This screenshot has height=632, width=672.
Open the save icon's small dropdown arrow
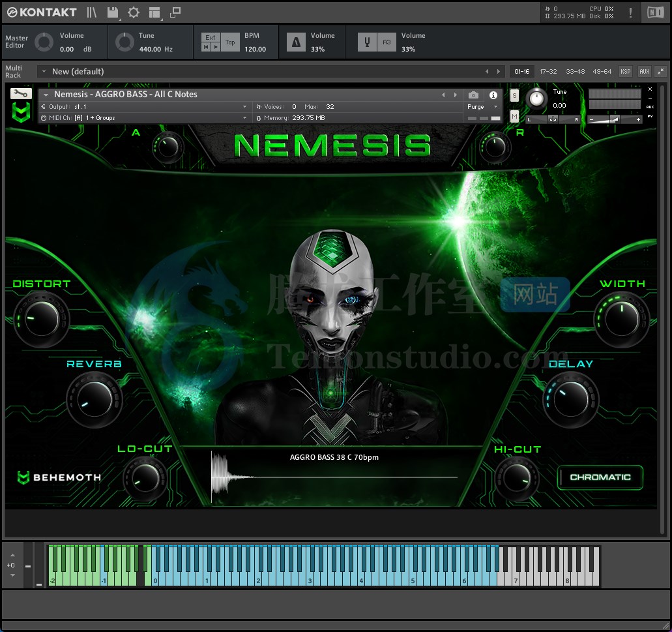click(120, 19)
